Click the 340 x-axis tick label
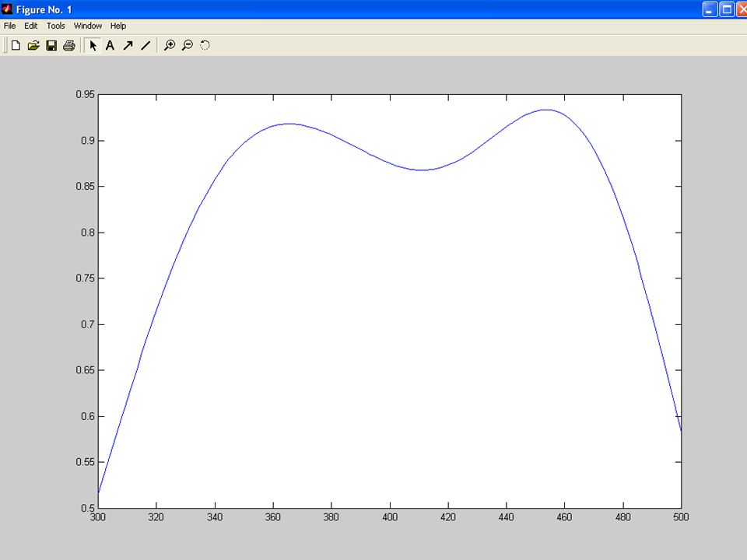Viewport: 747px width, 560px height. click(x=215, y=517)
